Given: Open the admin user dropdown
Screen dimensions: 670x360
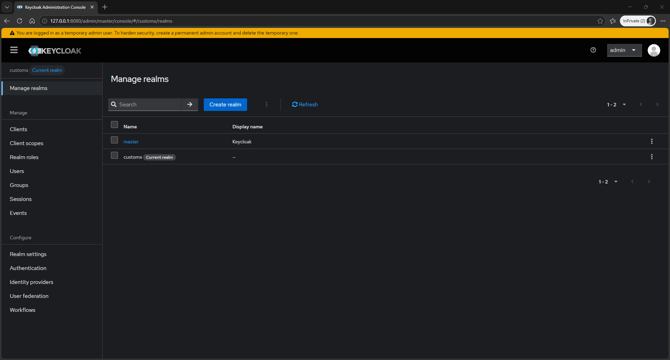Looking at the screenshot, I should pyautogui.click(x=624, y=50).
